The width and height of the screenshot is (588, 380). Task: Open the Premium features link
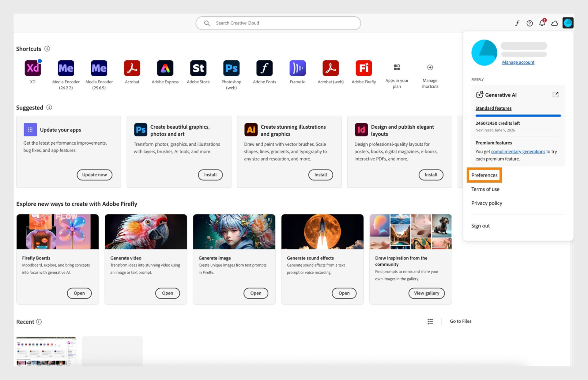[x=494, y=143]
